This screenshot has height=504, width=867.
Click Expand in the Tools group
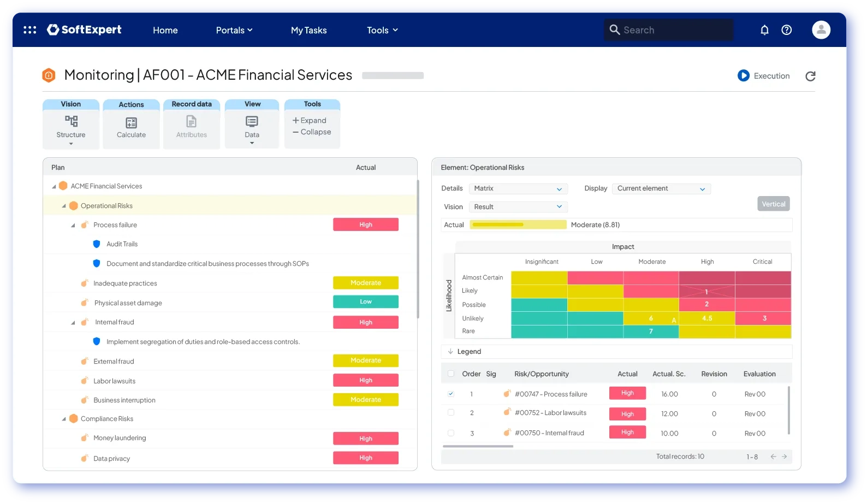(x=310, y=121)
